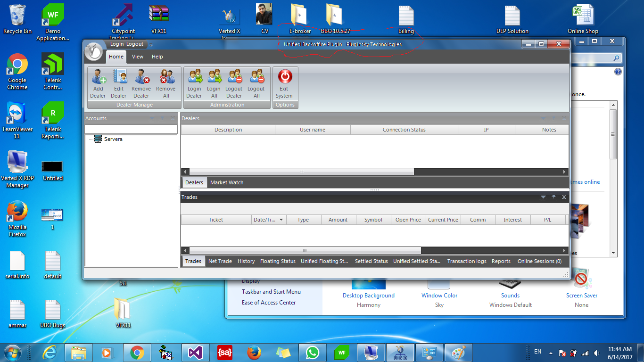The image size is (644, 362).
Task: Select the Mozilla Firefox desktop shortcut
Action: [x=17, y=219]
